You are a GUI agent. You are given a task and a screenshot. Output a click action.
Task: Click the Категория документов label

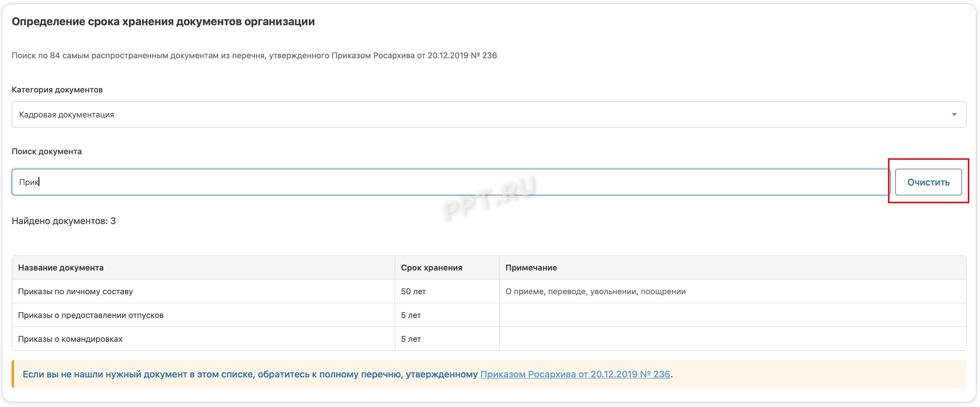coord(57,90)
